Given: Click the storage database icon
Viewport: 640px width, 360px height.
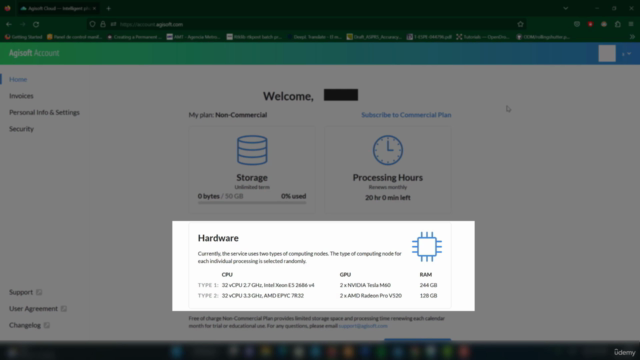Looking at the screenshot, I should point(252,150).
